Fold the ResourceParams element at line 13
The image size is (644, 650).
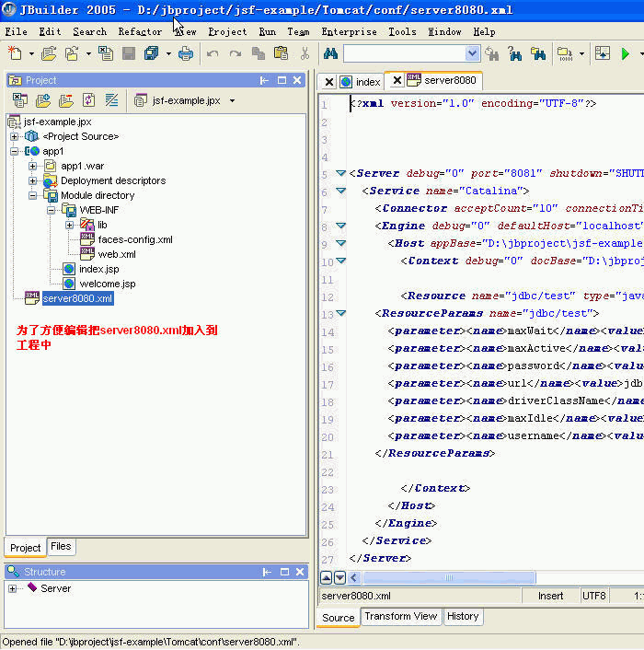point(340,313)
